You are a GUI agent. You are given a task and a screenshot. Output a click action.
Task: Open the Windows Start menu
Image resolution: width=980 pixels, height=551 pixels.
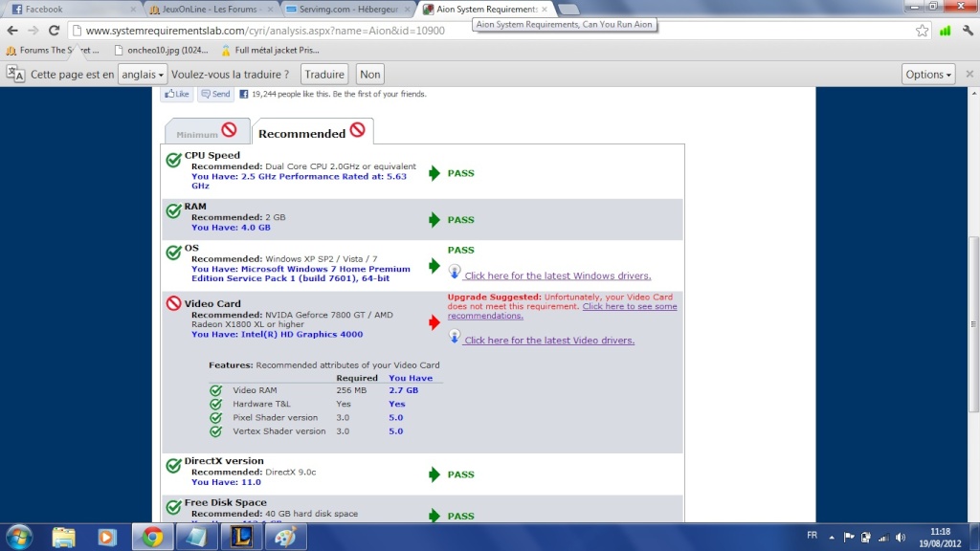tap(19, 538)
